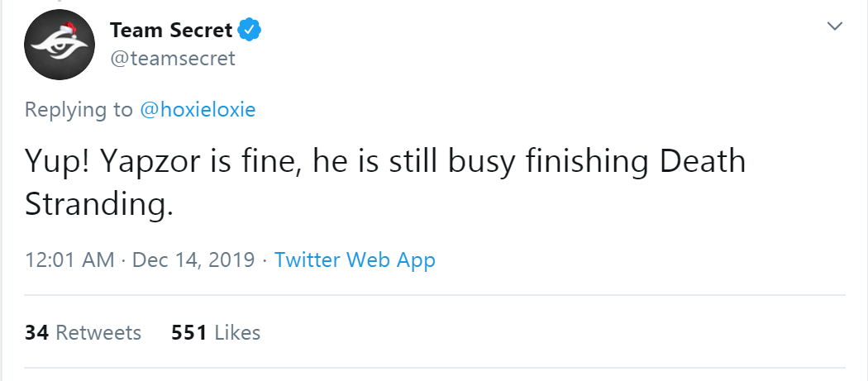Click the word "Stranding." in the tweet
The image size is (868, 381).
[x=99, y=205]
